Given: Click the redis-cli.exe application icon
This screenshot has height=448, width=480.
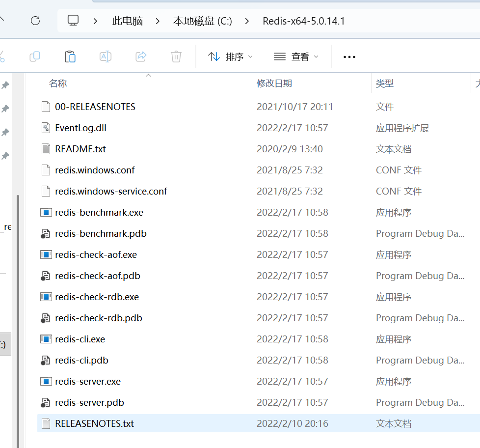Looking at the screenshot, I should (x=46, y=339).
